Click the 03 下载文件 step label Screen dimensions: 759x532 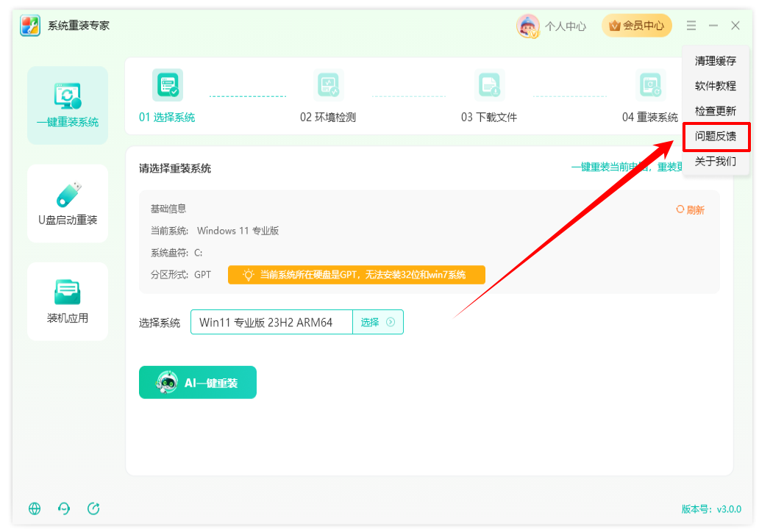coord(489,118)
